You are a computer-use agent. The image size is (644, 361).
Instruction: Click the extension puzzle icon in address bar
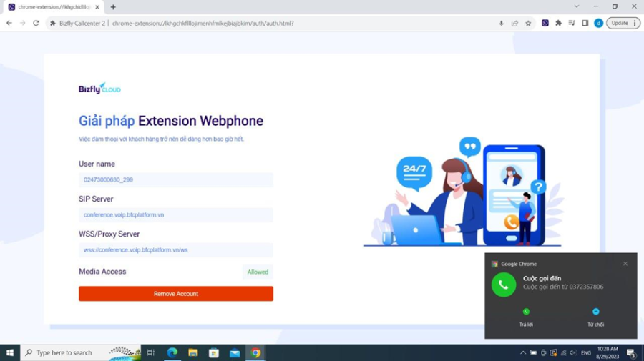point(53,24)
